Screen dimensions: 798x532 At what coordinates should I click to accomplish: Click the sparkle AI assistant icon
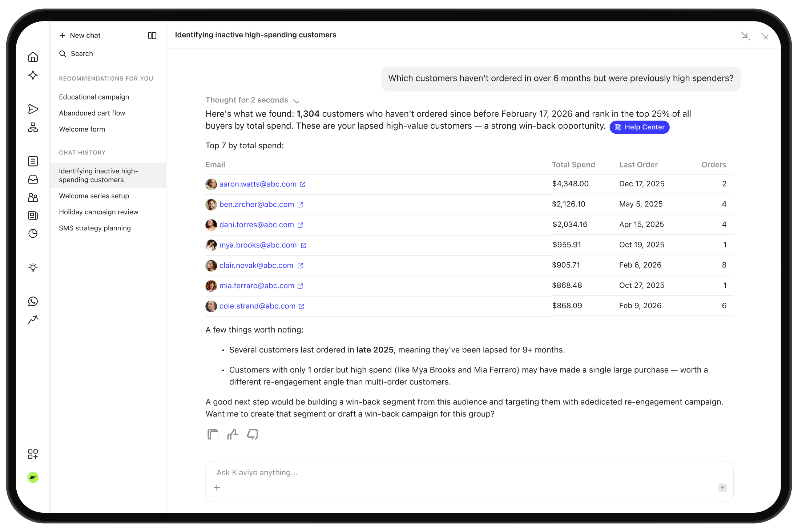33,75
